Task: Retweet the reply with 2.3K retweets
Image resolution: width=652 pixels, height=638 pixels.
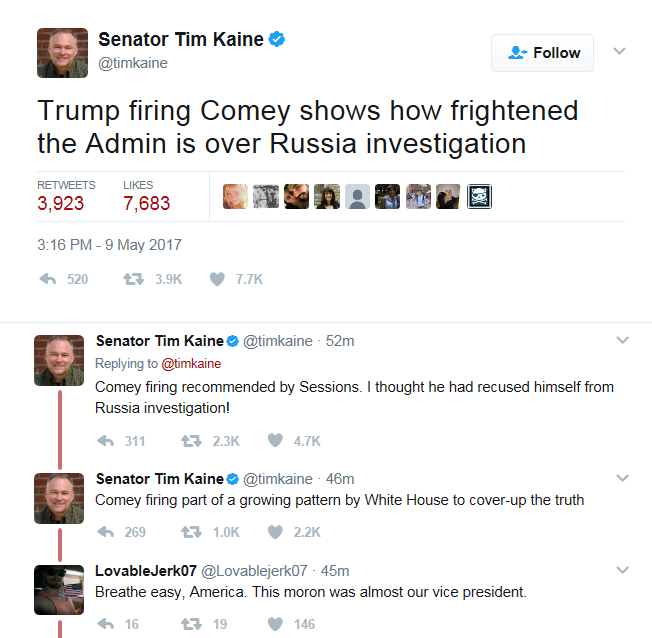Action: click(x=191, y=440)
